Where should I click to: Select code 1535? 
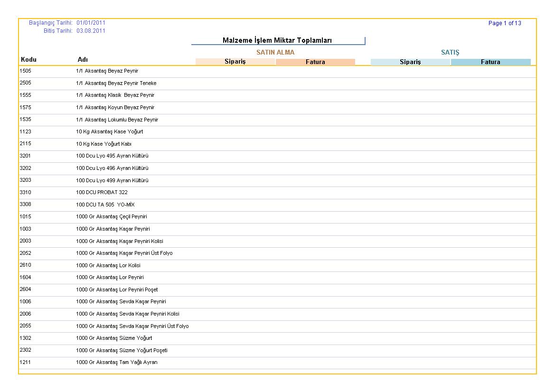[x=26, y=119]
